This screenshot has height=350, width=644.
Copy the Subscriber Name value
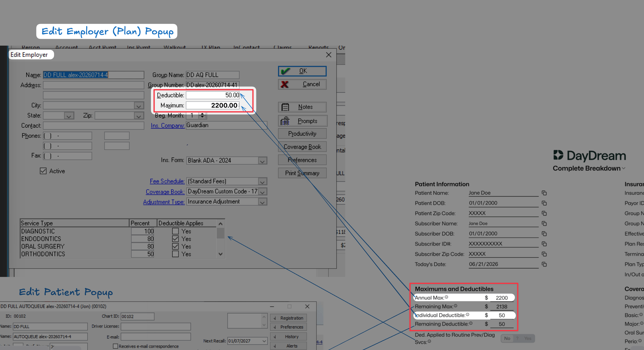click(x=544, y=224)
